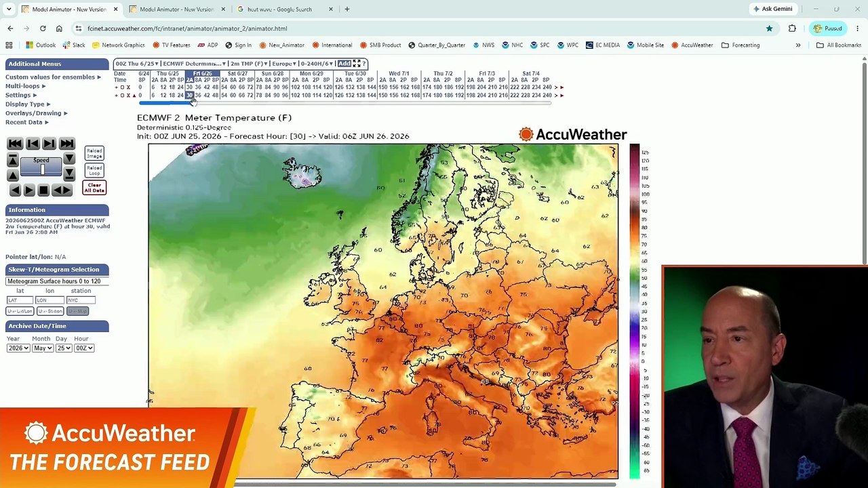Open the tab search dropdown arrow
The width and height of the screenshot is (868, 488).
pyautogui.click(x=9, y=9)
